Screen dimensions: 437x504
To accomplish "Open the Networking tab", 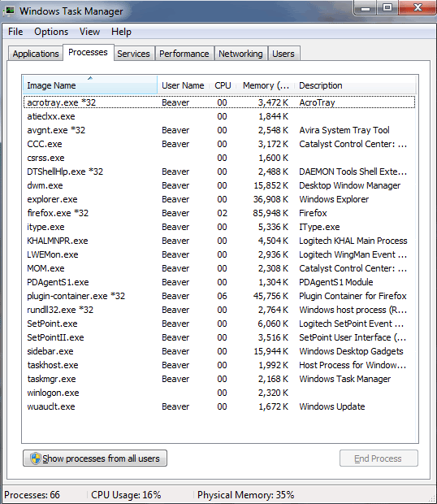I will (240, 54).
